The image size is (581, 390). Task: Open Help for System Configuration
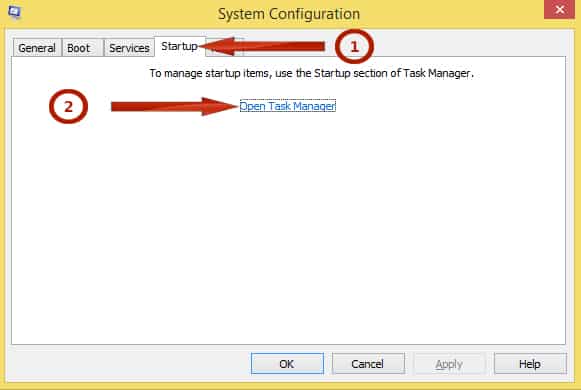click(x=530, y=364)
